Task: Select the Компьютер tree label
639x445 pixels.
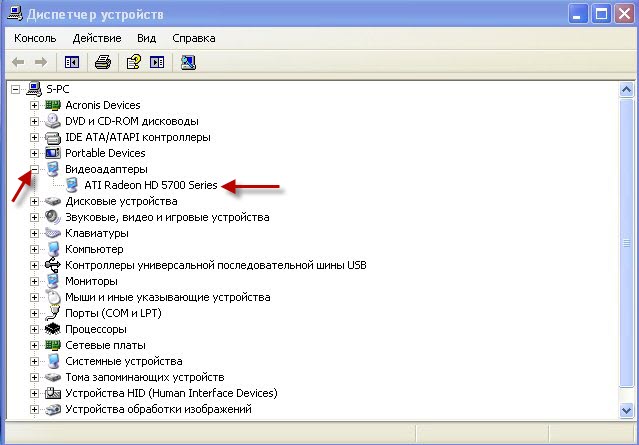Action: coord(94,249)
